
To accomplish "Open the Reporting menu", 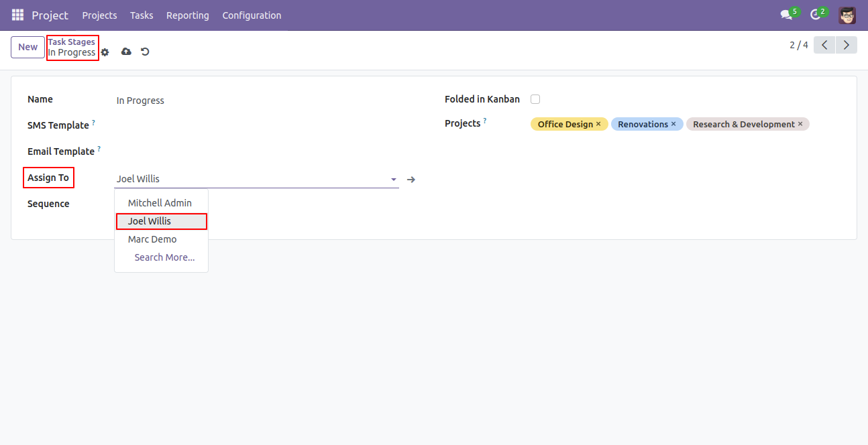I will click(x=188, y=15).
